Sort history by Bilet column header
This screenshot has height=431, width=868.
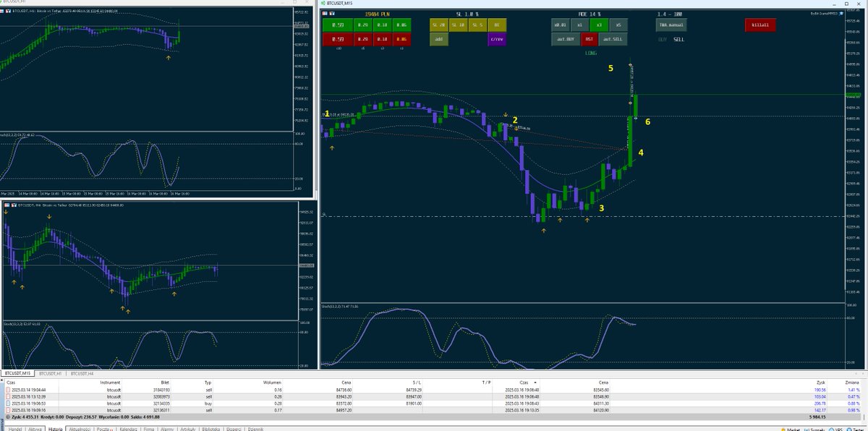tap(164, 382)
